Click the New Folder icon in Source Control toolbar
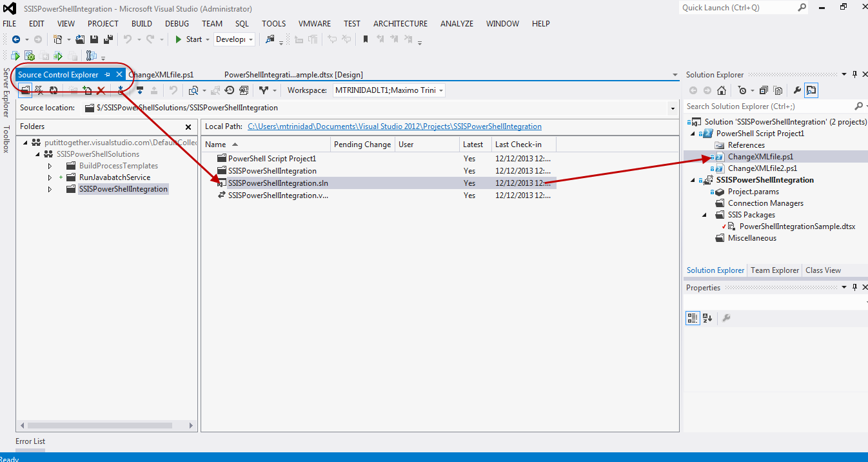The height and width of the screenshot is (462, 868). pyautogui.click(x=73, y=90)
